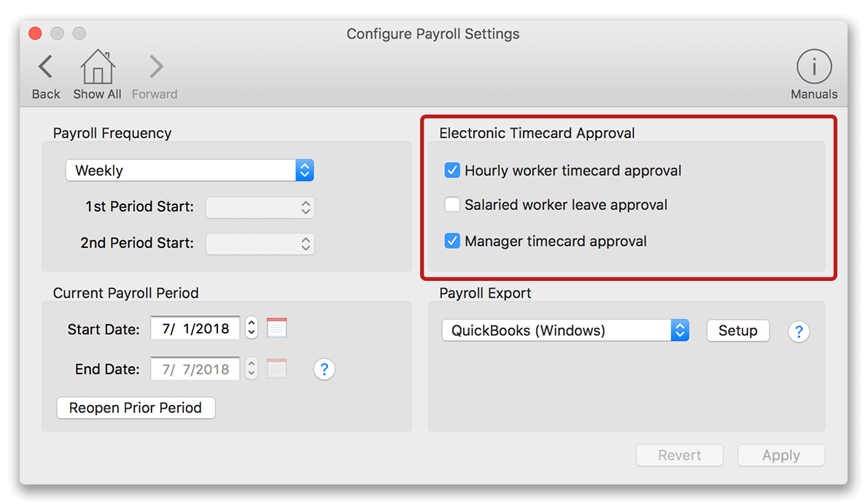Open the QuickBooks (Windows) export dropdown
Image resolution: width=868 pixels, height=502 pixels.
coord(679,330)
